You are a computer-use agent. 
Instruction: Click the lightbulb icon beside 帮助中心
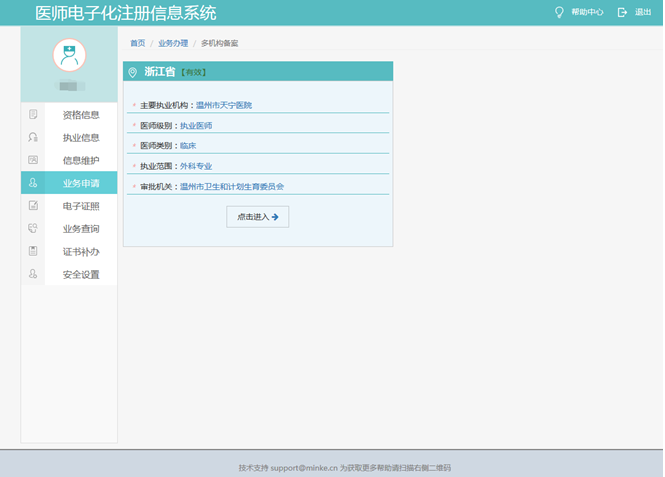point(559,13)
